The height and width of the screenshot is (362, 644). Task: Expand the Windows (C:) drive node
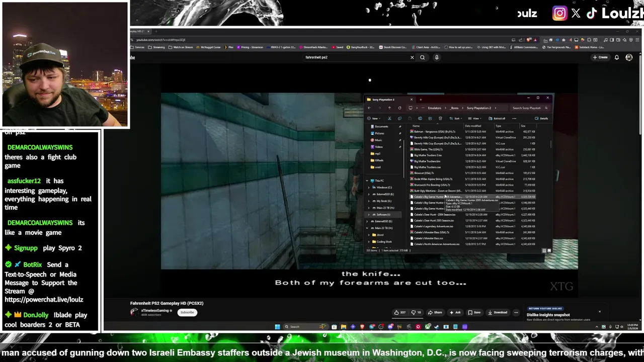[369, 188]
